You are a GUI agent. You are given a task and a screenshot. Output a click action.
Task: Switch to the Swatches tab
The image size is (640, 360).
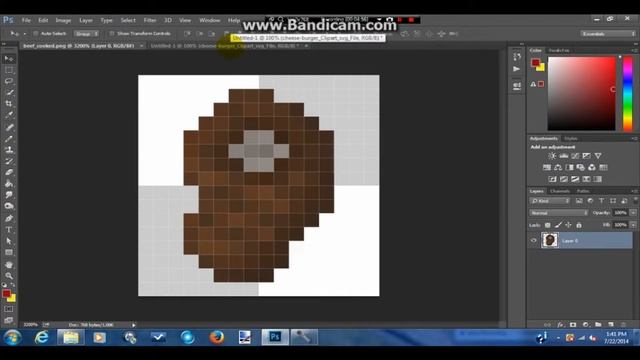559,50
